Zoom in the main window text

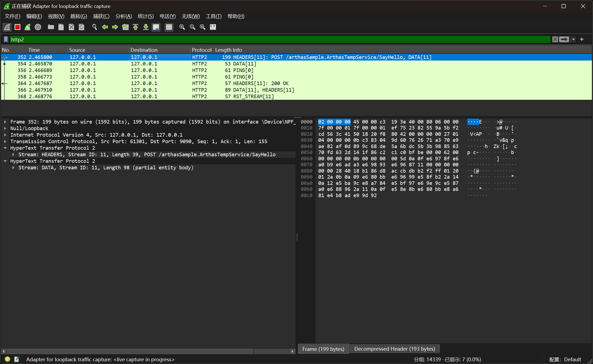click(182, 27)
